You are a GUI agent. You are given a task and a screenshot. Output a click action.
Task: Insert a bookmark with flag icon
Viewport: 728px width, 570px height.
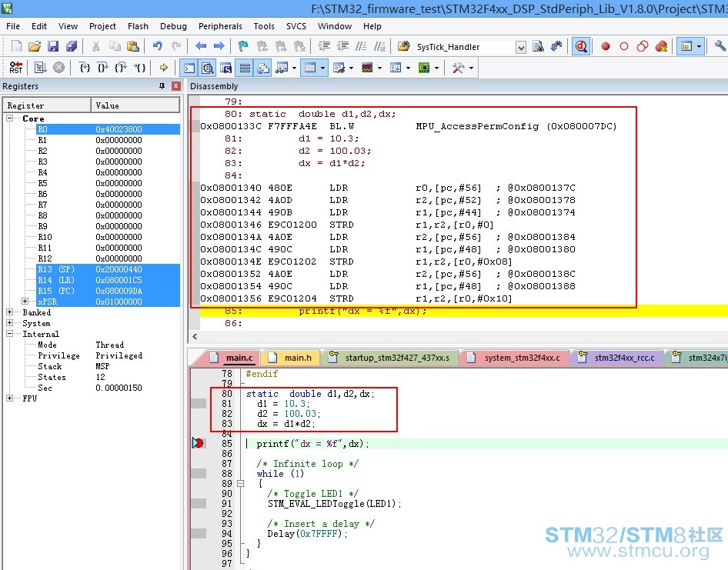[x=243, y=46]
